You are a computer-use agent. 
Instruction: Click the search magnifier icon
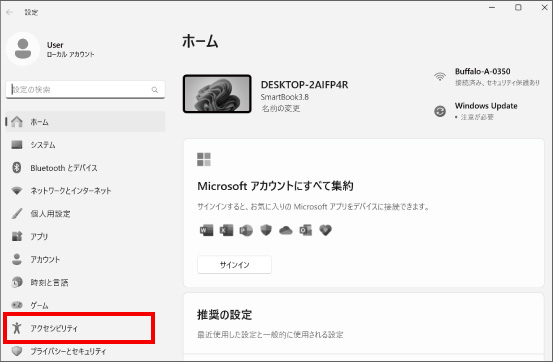[x=155, y=90]
